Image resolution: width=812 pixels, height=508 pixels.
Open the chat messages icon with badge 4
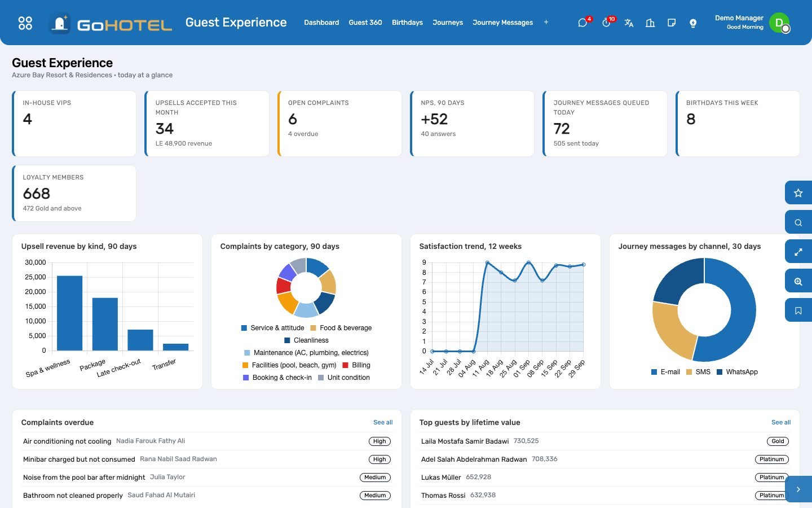point(583,23)
